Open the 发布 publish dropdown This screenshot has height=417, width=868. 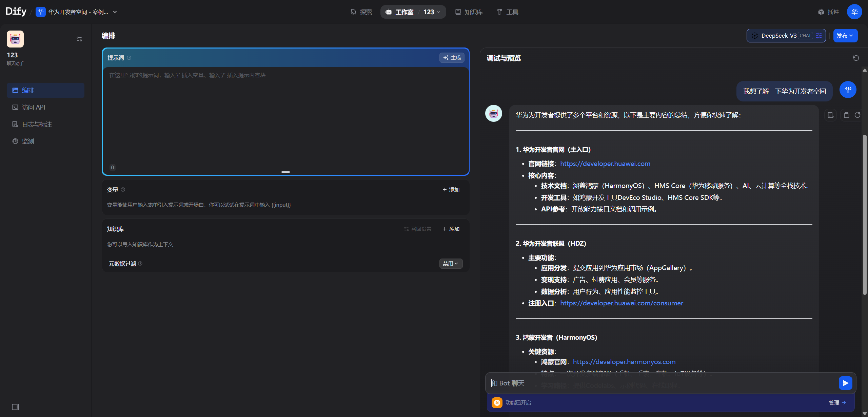pos(845,36)
